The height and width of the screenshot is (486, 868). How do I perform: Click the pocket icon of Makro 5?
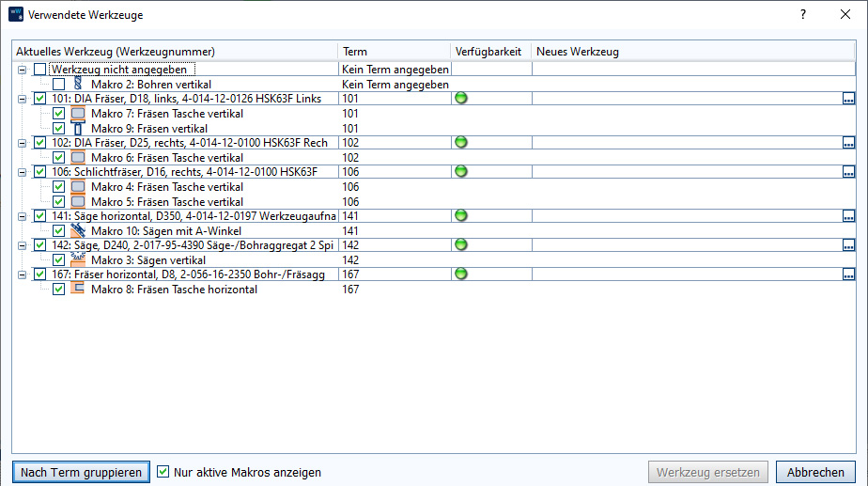(78, 202)
